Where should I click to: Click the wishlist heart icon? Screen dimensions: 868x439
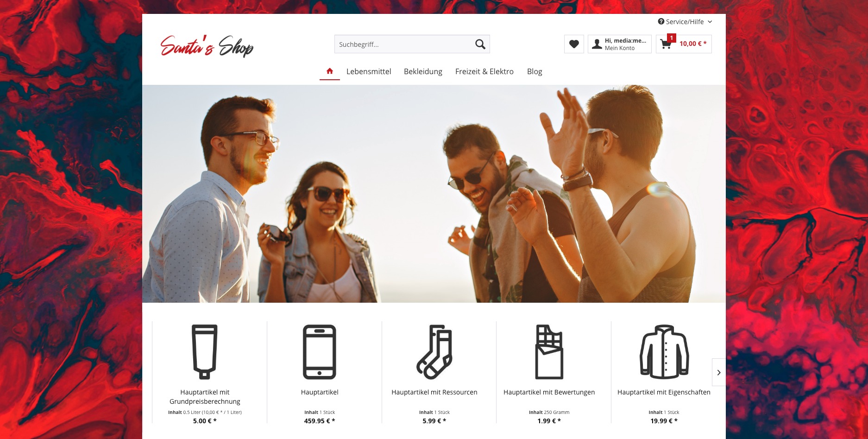[x=574, y=44]
